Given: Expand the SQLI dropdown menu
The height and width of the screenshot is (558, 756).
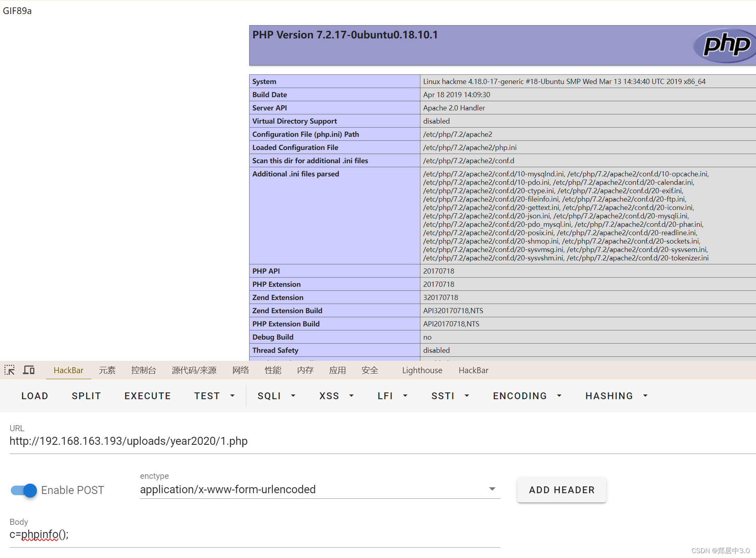Looking at the screenshot, I should pos(293,396).
